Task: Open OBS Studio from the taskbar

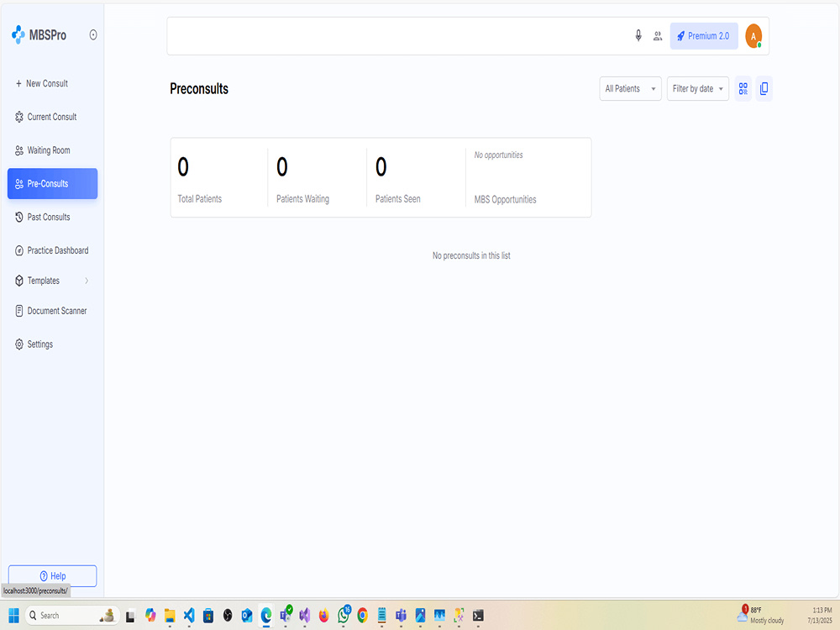Action: (x=228, y=616)
